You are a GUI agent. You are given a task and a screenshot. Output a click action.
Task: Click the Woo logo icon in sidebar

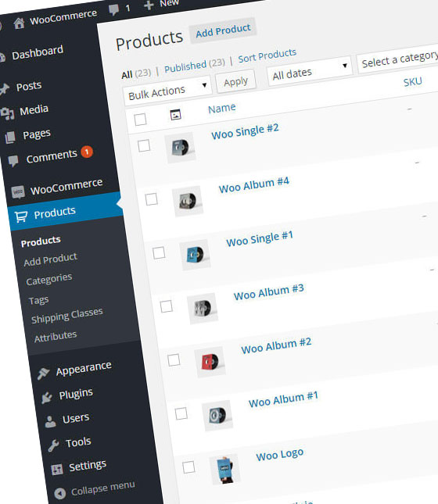tap(18, 192)
